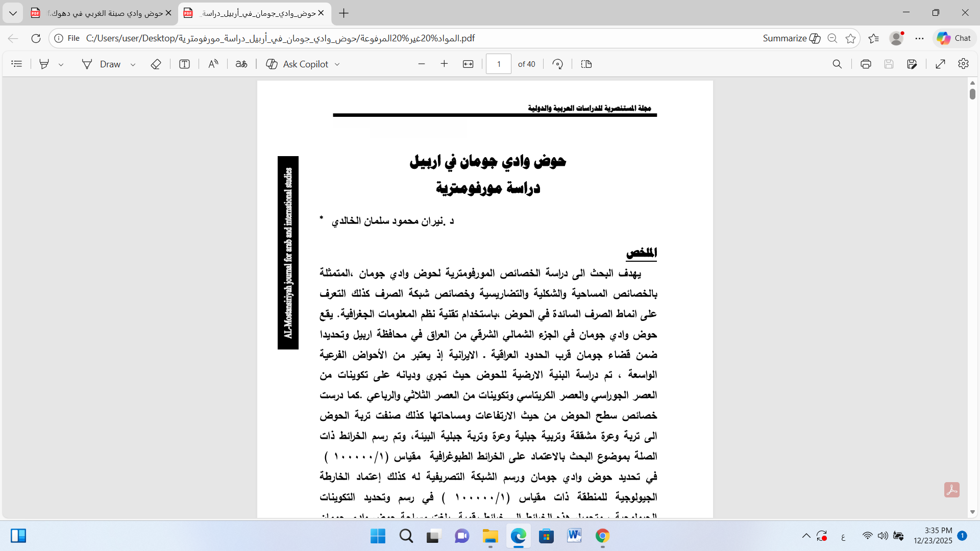
Task: Open the Copilot Chat pane
Action: pyautogui.click(x=954, y=38)
